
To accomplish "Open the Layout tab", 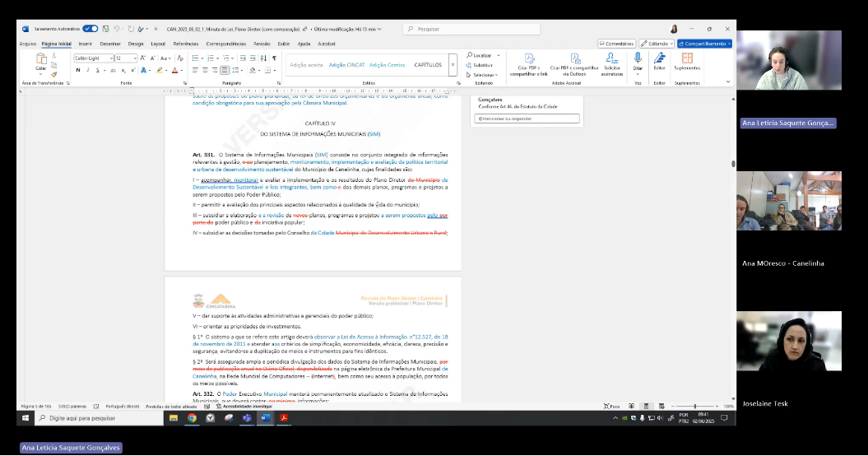I will click(158, 44).
